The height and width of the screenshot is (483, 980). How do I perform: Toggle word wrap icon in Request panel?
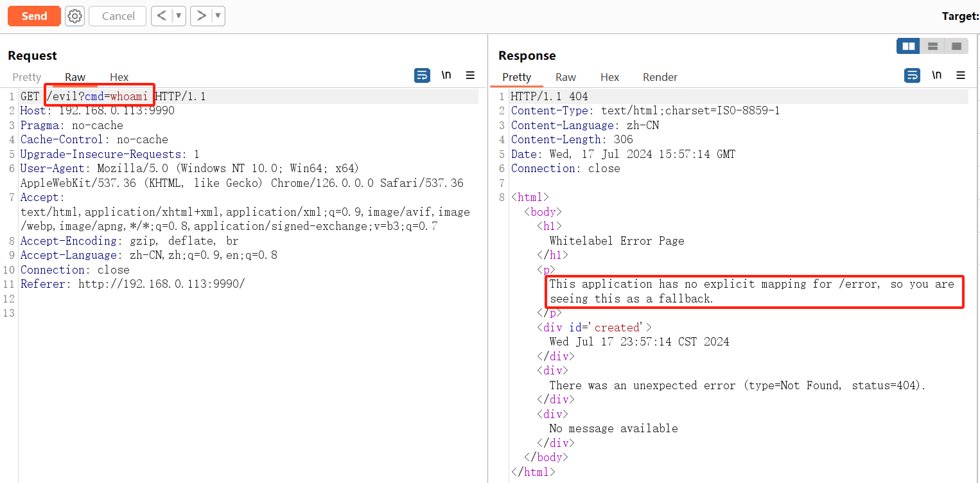click(x=422, y=76)
